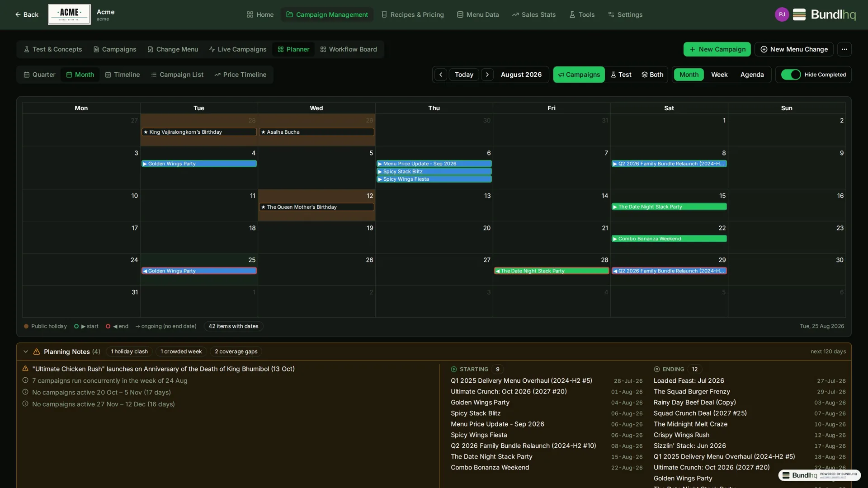Show Campaigns only filter
The image size is (868, 488).
tap(579, 75)
